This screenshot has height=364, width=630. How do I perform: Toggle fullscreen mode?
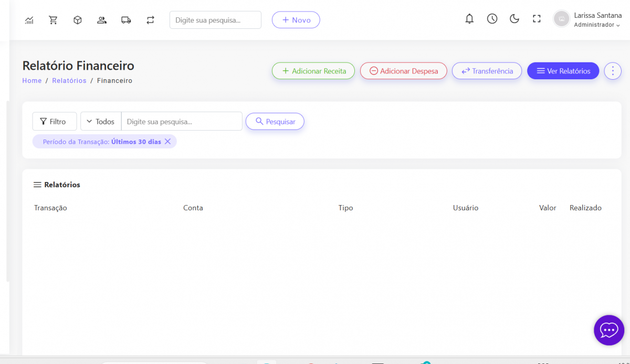tap(537, 19)
